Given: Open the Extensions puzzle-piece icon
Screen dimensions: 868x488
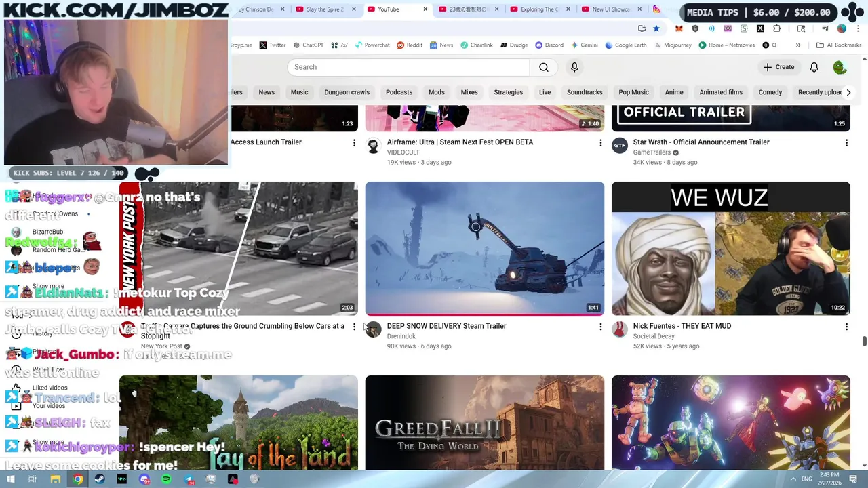Looking at the screenshot, I should pos(776,28).
